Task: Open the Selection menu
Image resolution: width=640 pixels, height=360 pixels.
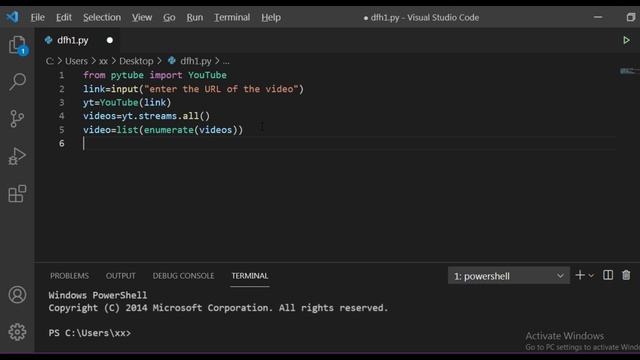Action: (x=102, y=18)
